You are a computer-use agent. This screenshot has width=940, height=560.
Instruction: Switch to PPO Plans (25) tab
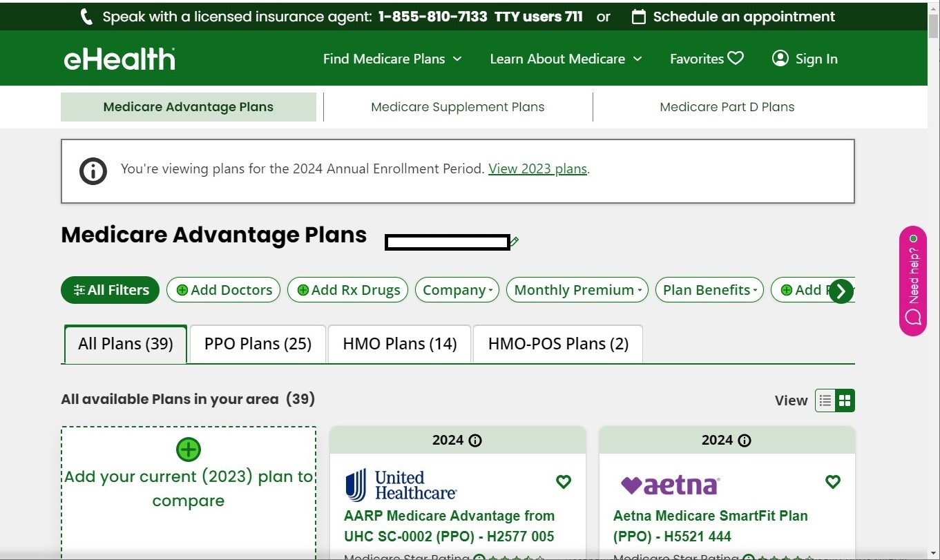(258, 344)
